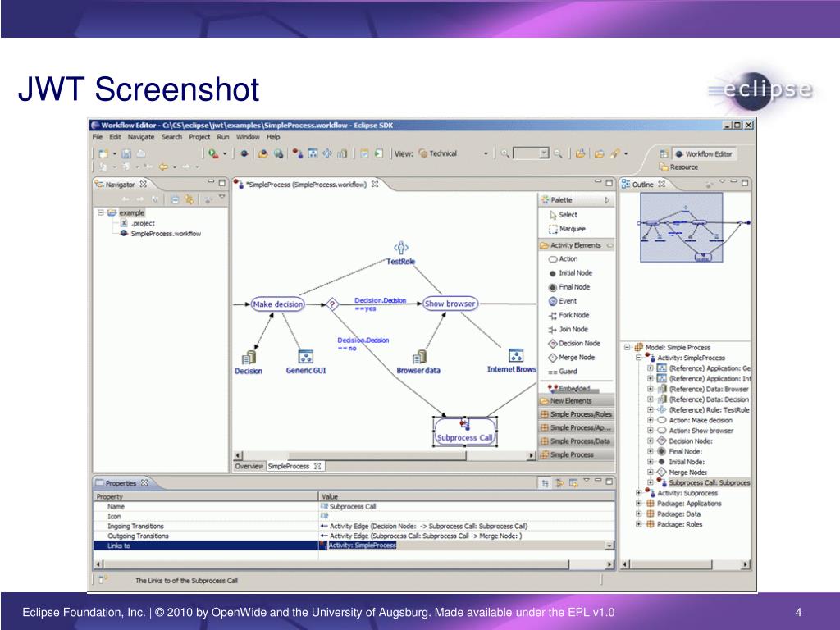Open the File menu
The image size is (840, 630).
98,137
